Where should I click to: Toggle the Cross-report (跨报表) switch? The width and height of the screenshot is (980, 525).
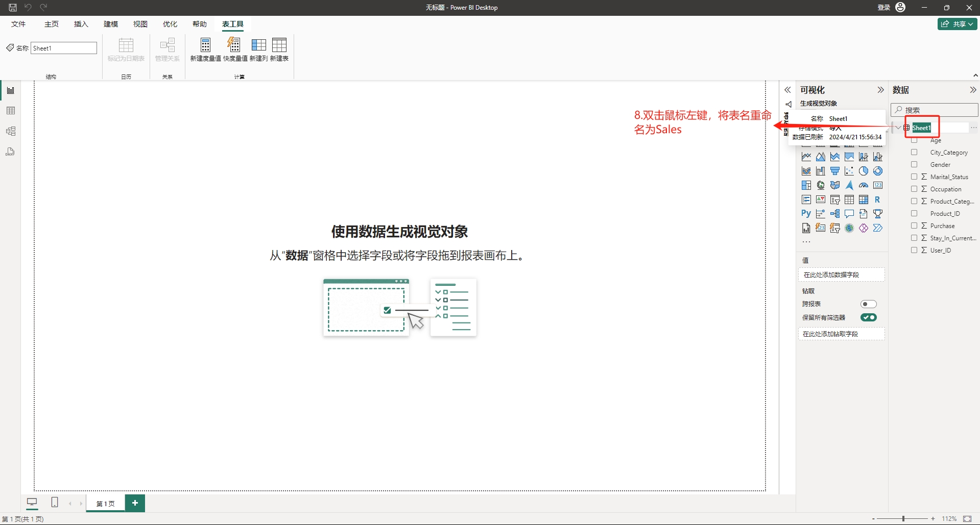click(x=868, y=304)
